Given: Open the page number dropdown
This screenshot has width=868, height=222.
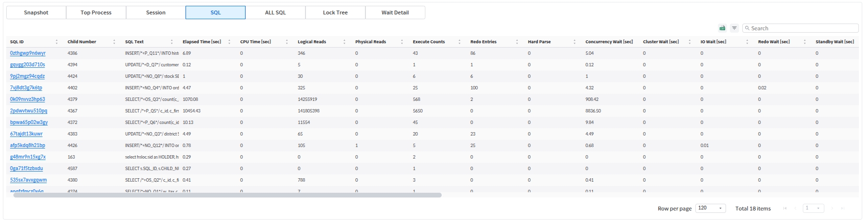Looking at the screenshot, I should click(x=813, y=208).
